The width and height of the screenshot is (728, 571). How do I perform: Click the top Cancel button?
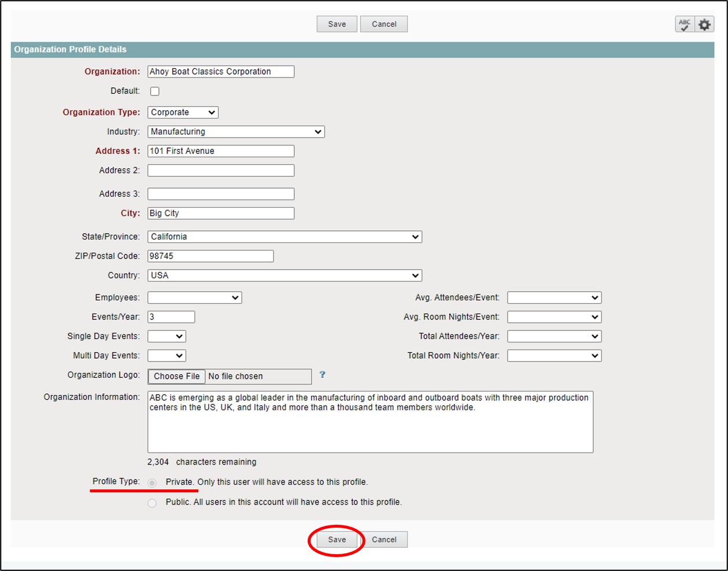384,24
